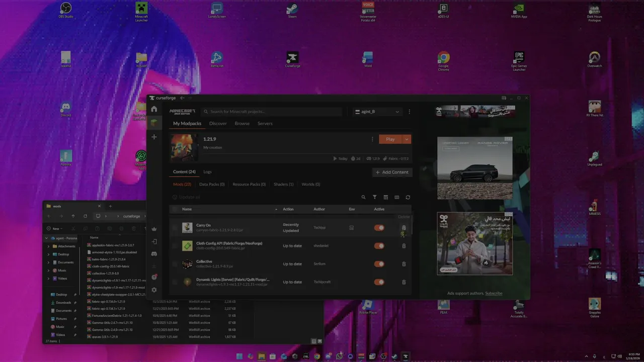
Task: Open the Discord icon in CurseForge sidebar
Action: click(154, 254)
